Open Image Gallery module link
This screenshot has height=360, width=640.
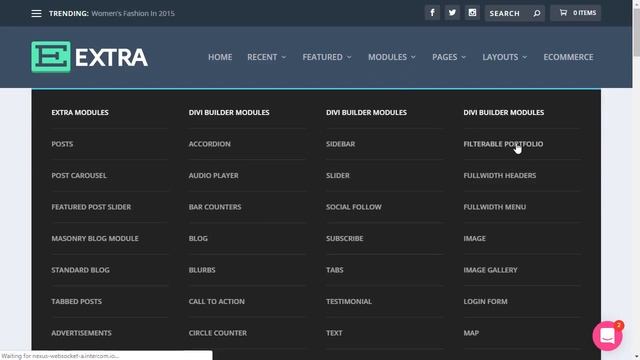click(x=490, y=270)
